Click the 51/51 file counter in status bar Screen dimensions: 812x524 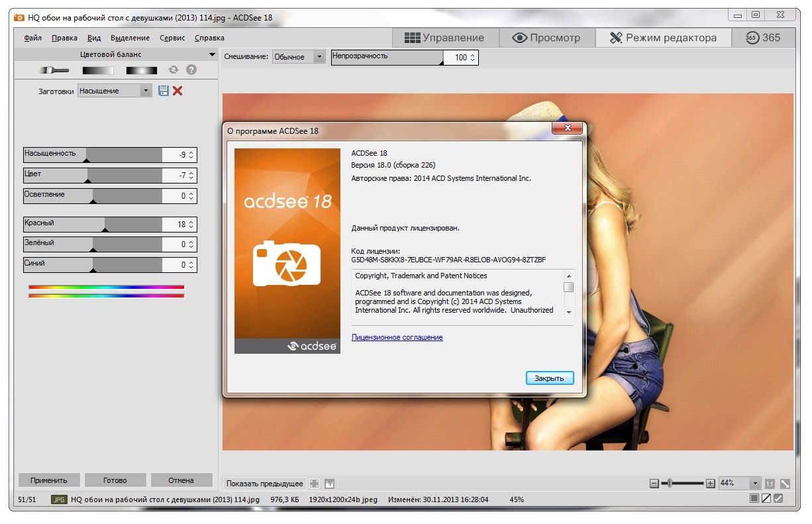pyautogui.click(x=27, y=499)
